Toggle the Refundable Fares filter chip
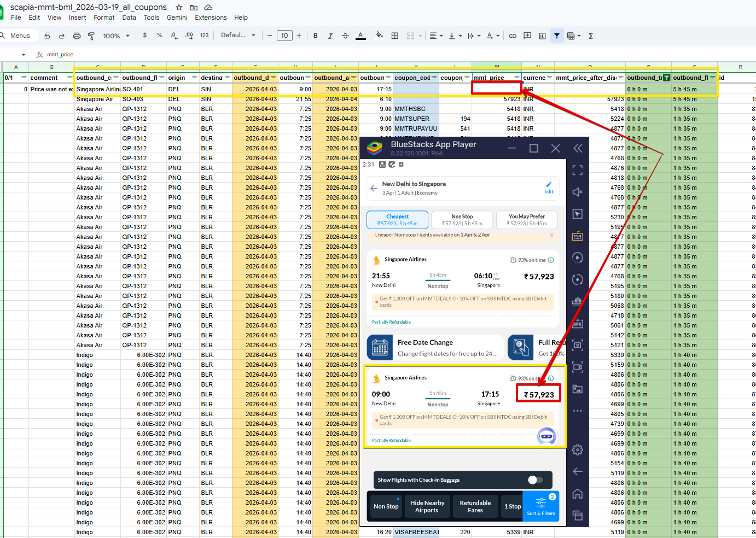Image resolution: width=756 pixels, height=538 pixels. tap(475, 506)
